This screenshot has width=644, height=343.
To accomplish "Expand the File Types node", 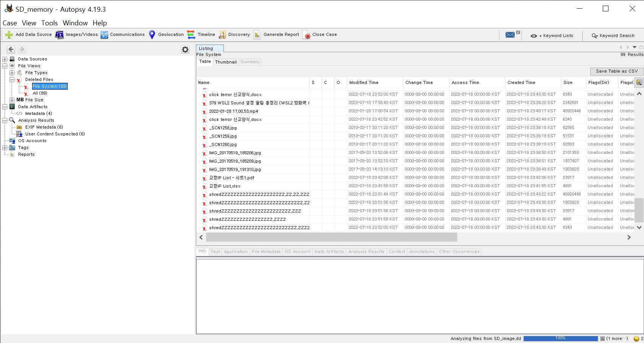I will (x=12, y=73).
